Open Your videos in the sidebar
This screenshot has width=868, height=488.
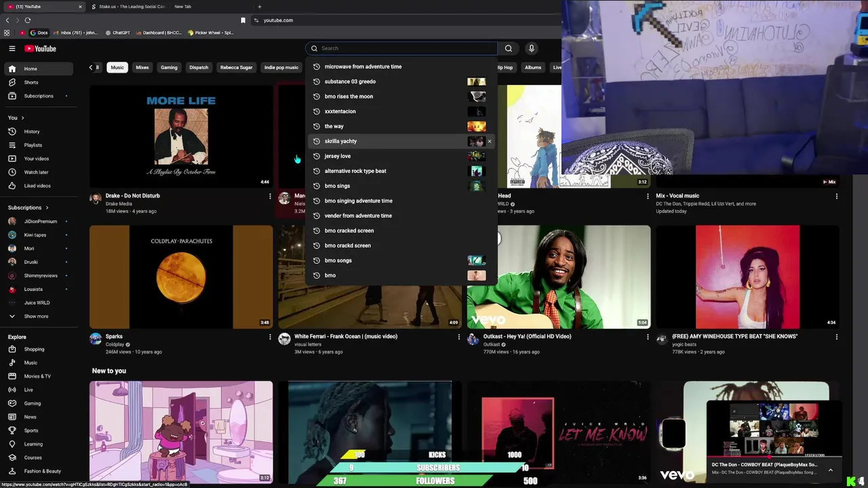click(x=38, y=159)
